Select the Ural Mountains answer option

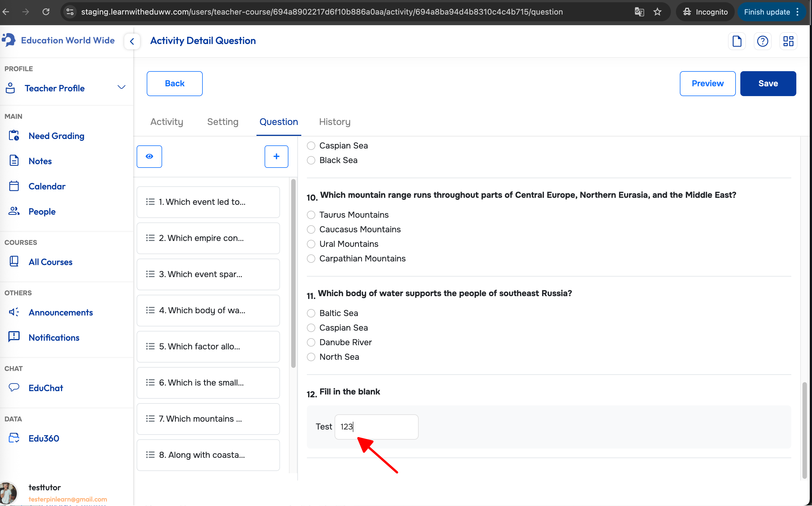point(311,244)
